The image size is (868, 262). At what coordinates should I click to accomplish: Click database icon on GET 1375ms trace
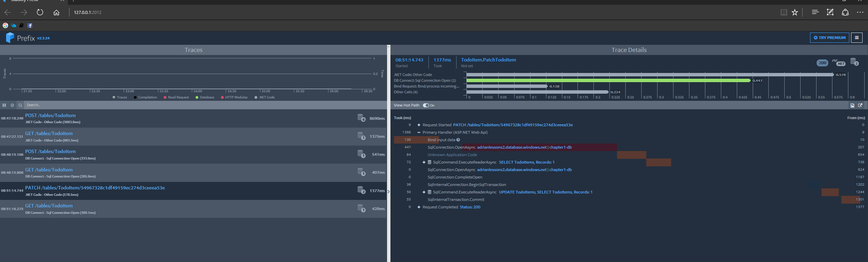tap(361, 136)
